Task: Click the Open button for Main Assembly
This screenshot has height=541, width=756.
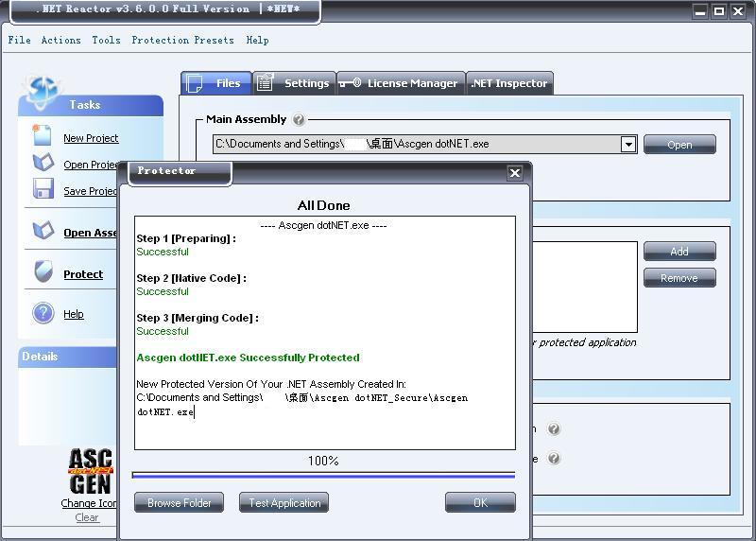Action: [679, 145]
